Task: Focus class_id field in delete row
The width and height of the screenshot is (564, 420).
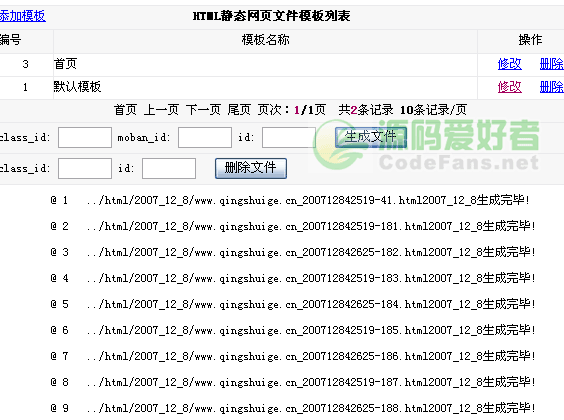Action: (x=85, y=168)
